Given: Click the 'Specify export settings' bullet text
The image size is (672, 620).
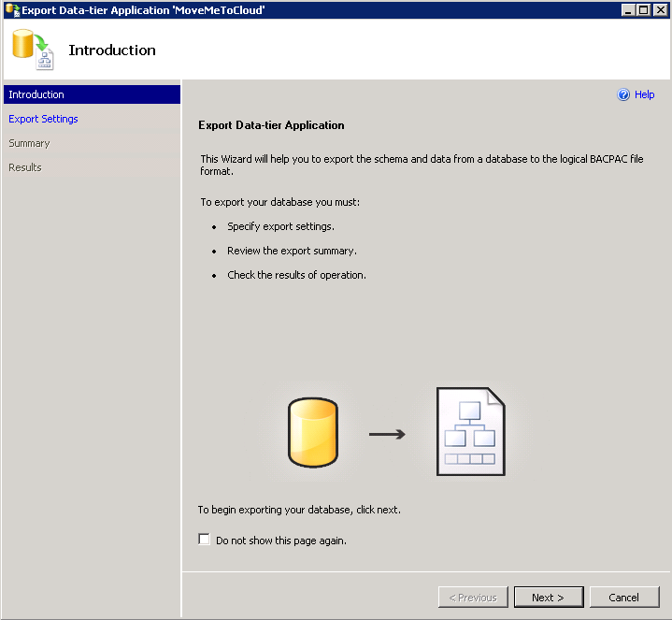Looking at the screenshot, I should [280, 226].
